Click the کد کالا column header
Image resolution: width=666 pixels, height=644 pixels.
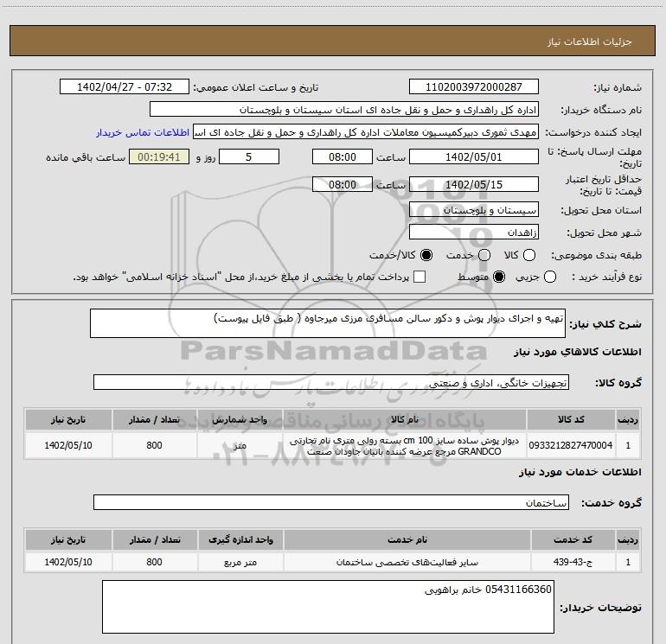point(571,420)
